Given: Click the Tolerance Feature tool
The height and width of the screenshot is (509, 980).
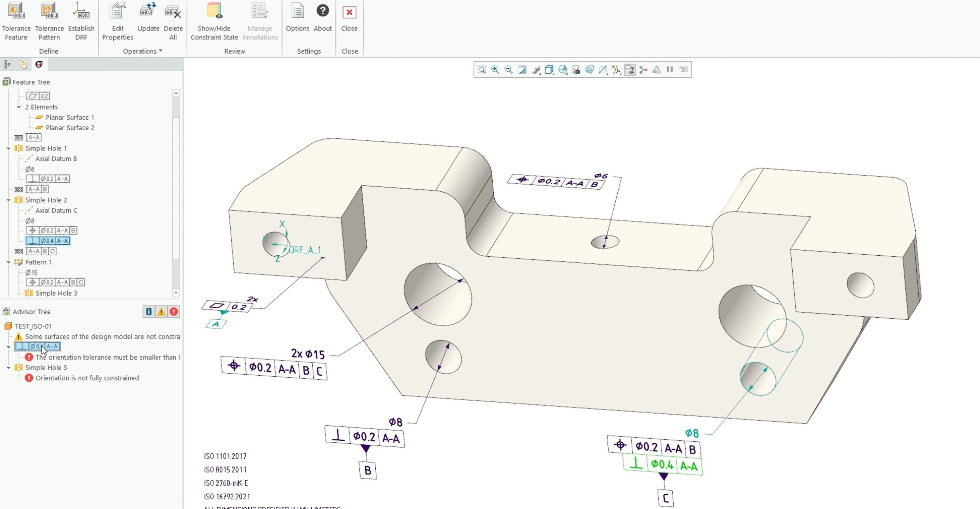Looking at the screenshot, I should pyautogui.click(x=16, y=21).
